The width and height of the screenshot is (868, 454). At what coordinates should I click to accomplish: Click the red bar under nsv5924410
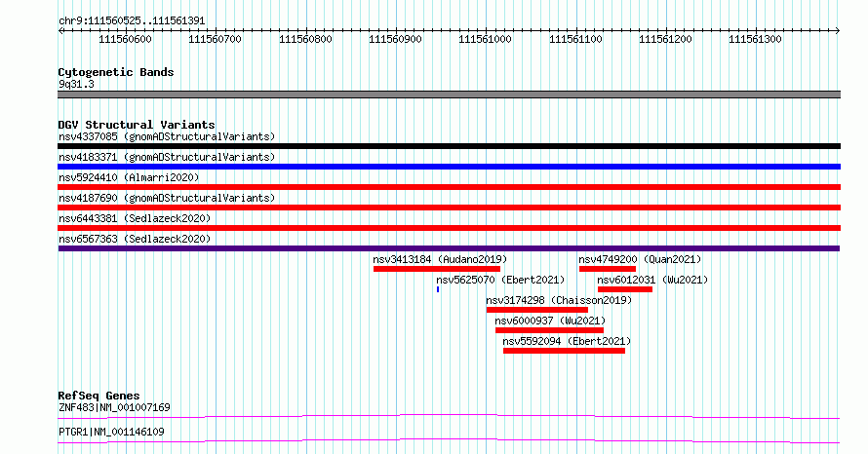[x=449, y=187]
